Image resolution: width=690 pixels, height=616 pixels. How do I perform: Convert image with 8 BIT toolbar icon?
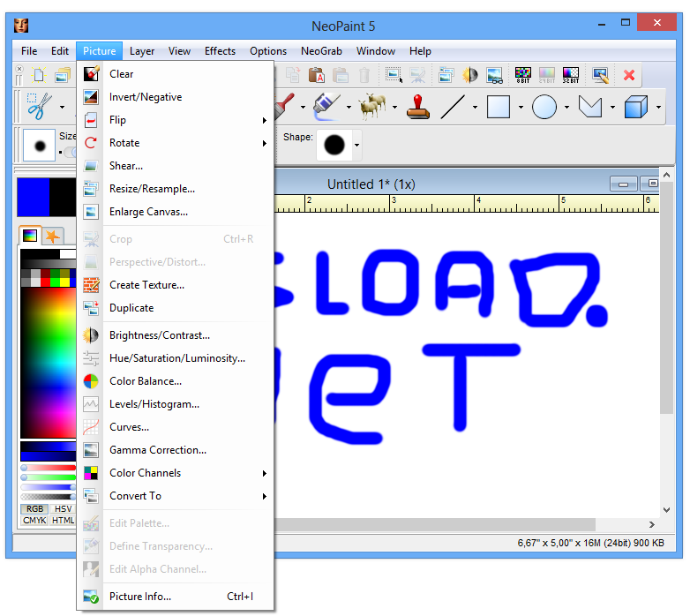tap(522, 75)
